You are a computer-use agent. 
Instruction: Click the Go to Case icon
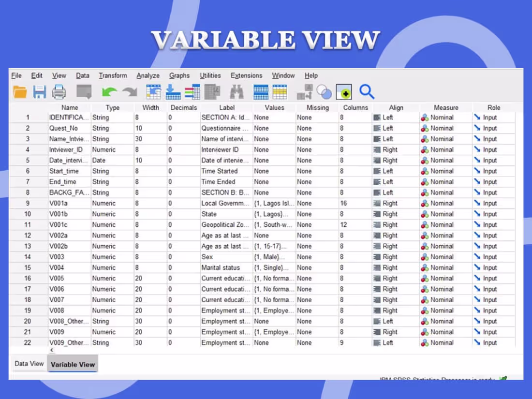click(x=153, y=92)
